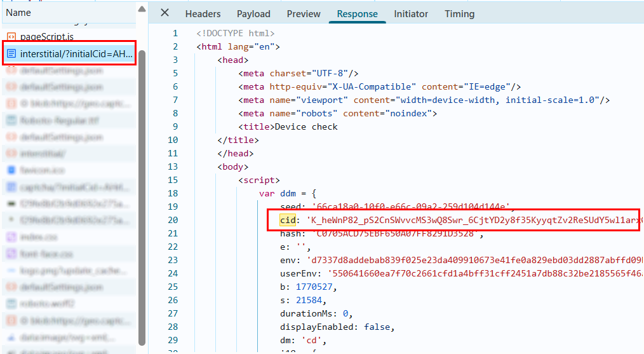Open the Payload tab

pyautogui.click(x=253, y=14)
